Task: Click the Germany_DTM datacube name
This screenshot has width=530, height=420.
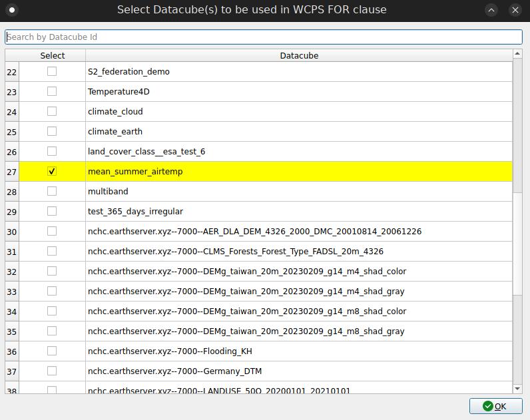Action: pyautogui.click(x=174, y=371)
